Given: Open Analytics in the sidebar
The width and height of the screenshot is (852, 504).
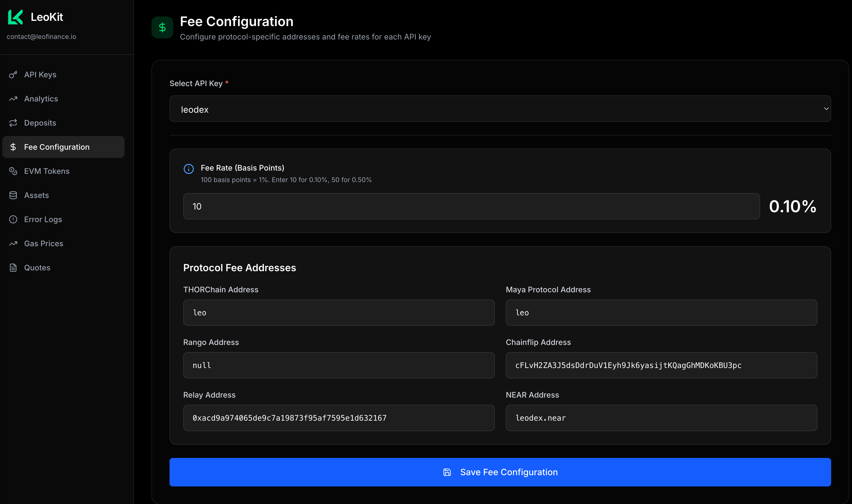Looking at the screenshot, I should (x=41, y=99).
